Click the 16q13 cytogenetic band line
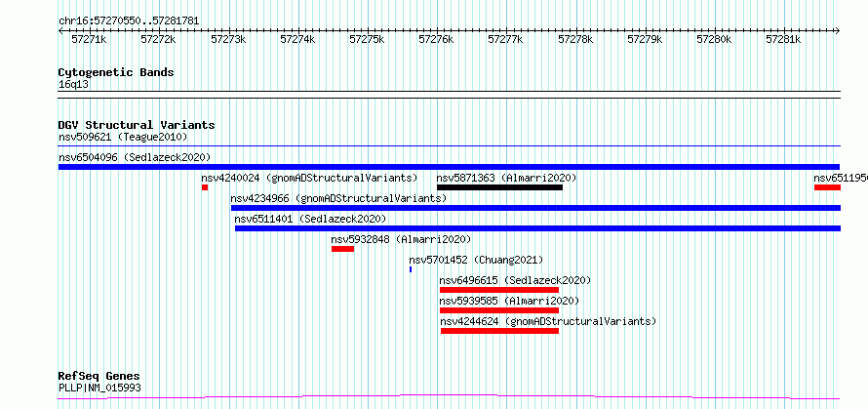The image size is (868, 409). (449, 95)
